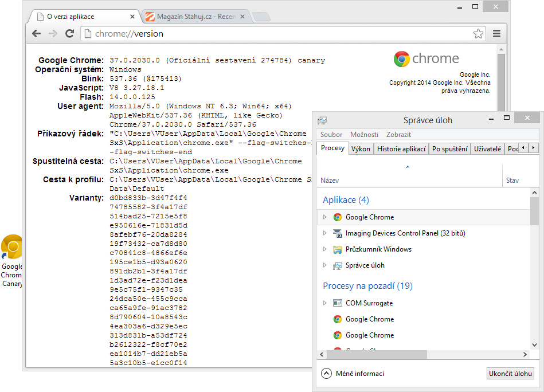Expand the Google Chrome application row

[x=324, y=217]
